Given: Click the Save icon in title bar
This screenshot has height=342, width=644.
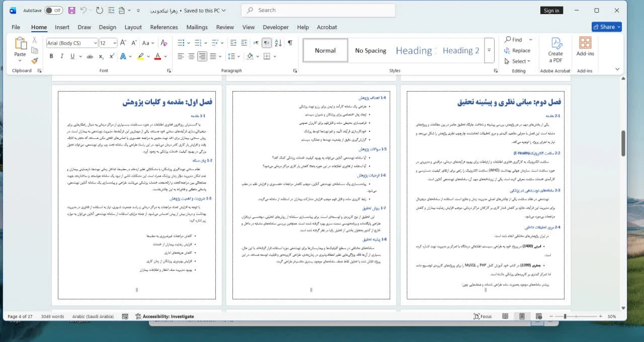Looking at the screenshot, I should point(71,10).
